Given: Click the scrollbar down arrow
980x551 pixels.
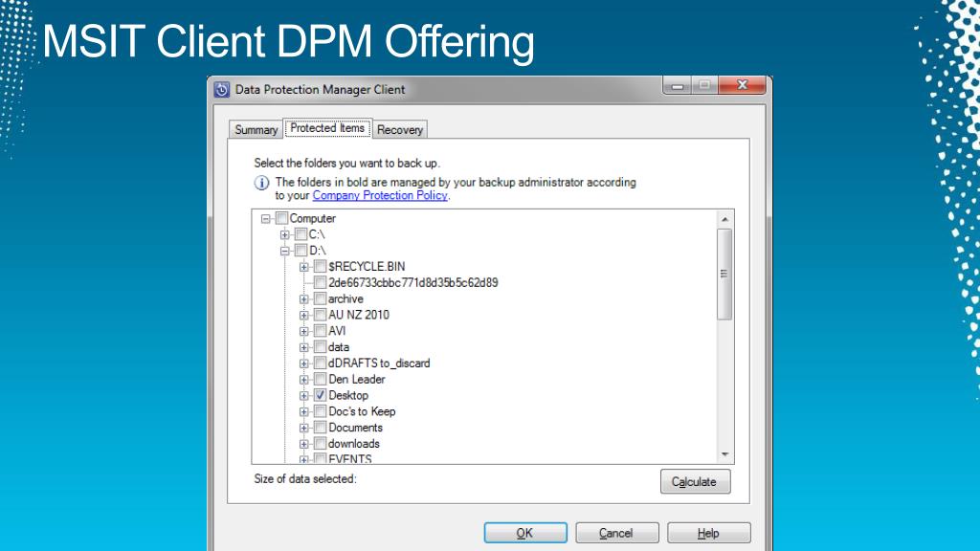Looking at the screenshot, I should click(x=725, y=454).
